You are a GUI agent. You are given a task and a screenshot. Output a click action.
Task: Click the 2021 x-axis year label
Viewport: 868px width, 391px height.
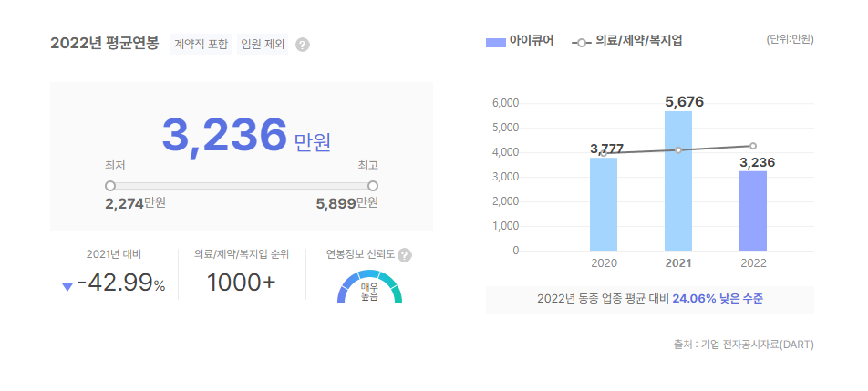coord(678,263)
